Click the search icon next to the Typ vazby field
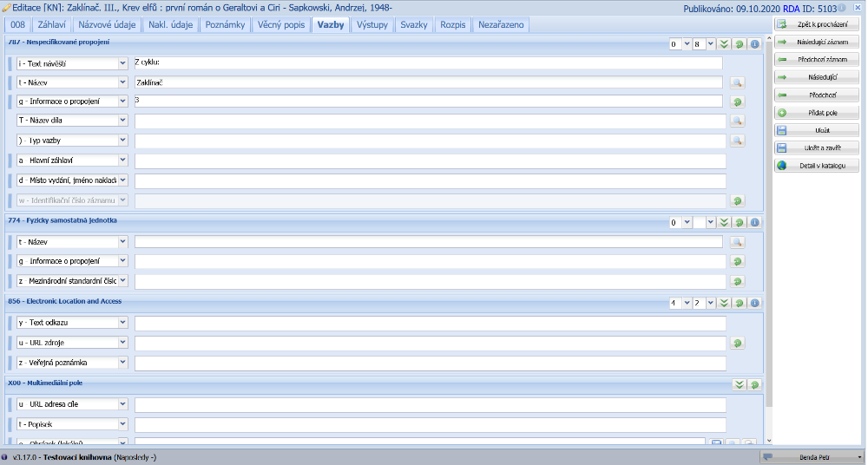Viewport: 868px width, 465px height. coord(737,141)
